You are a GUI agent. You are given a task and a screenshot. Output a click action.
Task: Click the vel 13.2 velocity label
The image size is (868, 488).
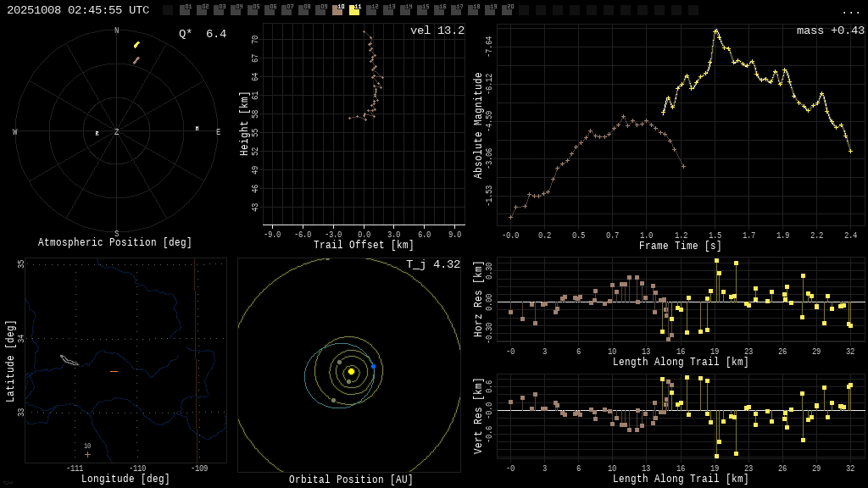coord(437,30)
